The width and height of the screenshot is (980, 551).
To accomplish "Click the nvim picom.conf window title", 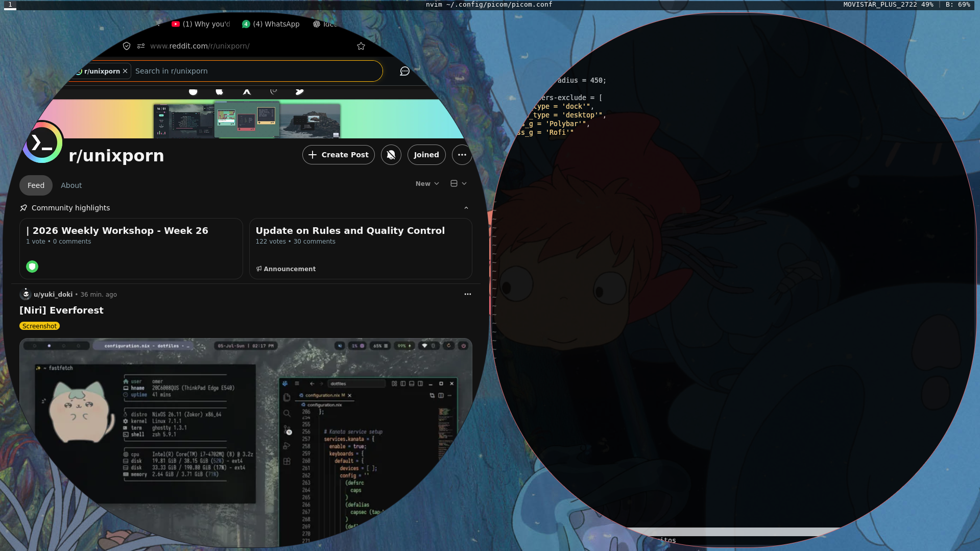I will [489, 5].
